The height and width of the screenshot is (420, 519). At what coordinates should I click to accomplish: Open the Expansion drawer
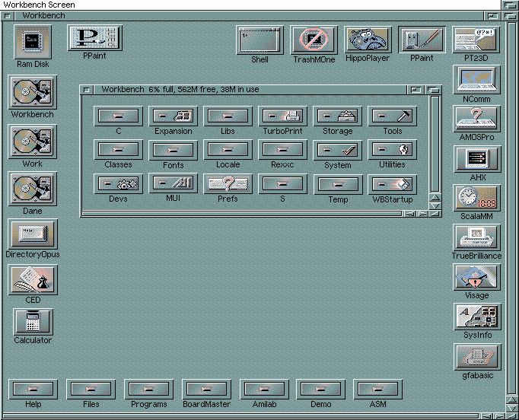(173, 116)
